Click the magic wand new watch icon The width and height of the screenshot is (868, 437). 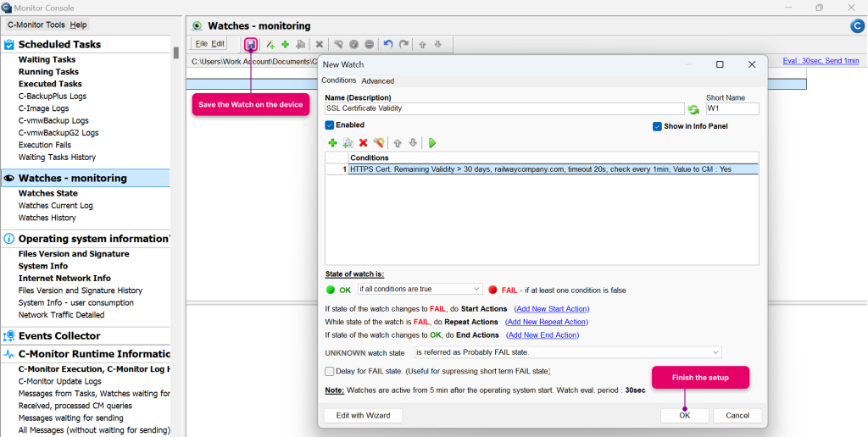pyautogui.click(x=270, y=44)
